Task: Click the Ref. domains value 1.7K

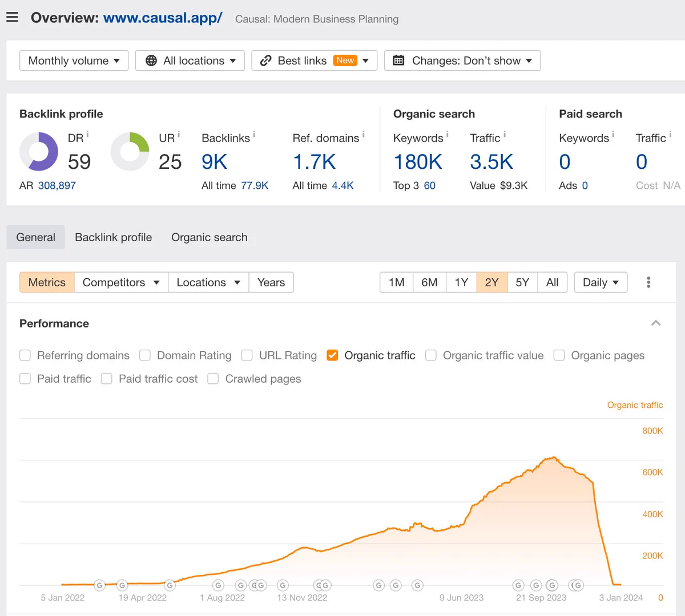Action: 315,162
